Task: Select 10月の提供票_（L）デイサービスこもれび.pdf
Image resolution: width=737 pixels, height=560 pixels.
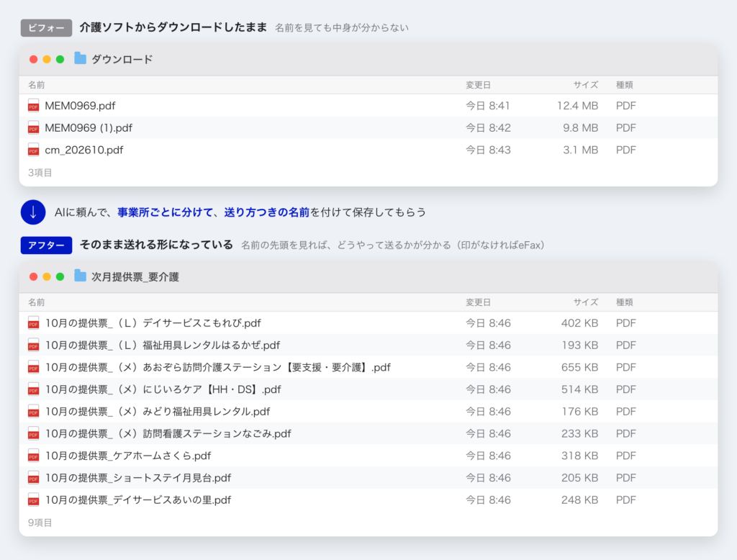Action: click(153, 323)
